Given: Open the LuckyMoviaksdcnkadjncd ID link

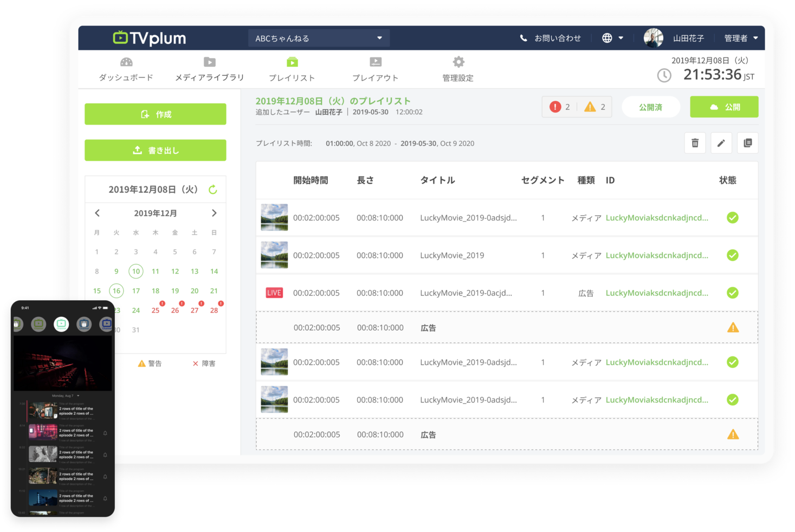Looking at the screenshot, I should [x=657, y=217].
